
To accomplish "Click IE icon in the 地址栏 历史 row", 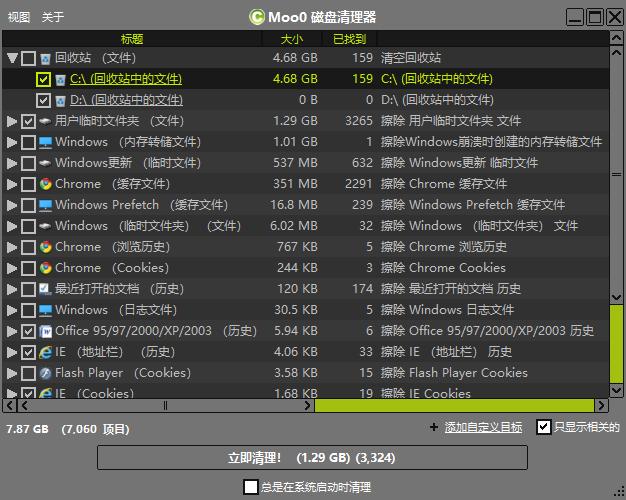I will (x=46, y=352).
